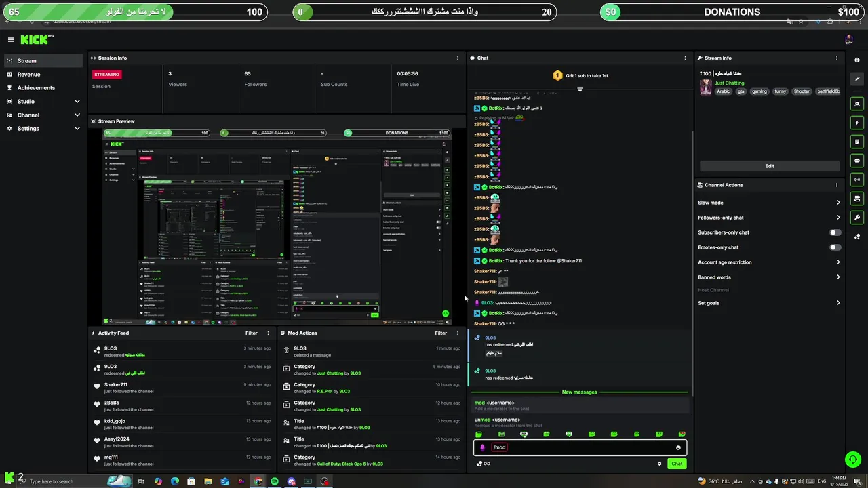Open Banned words settings

(x=769, y=277)
